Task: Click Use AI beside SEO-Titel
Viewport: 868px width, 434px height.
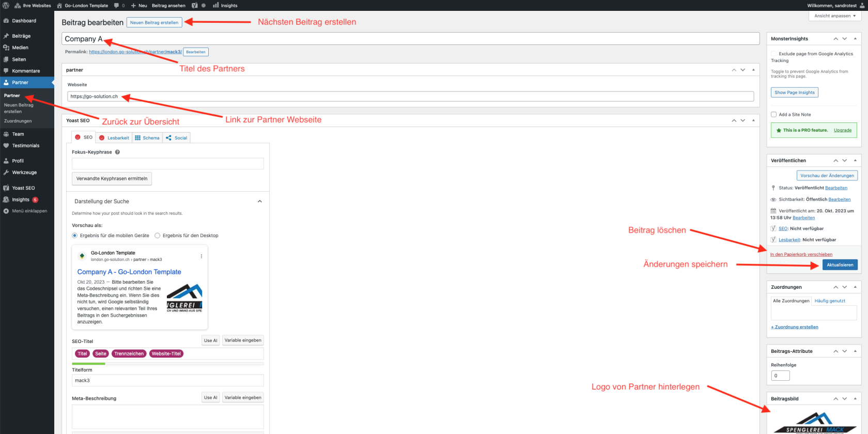Action: click(210, 340)
